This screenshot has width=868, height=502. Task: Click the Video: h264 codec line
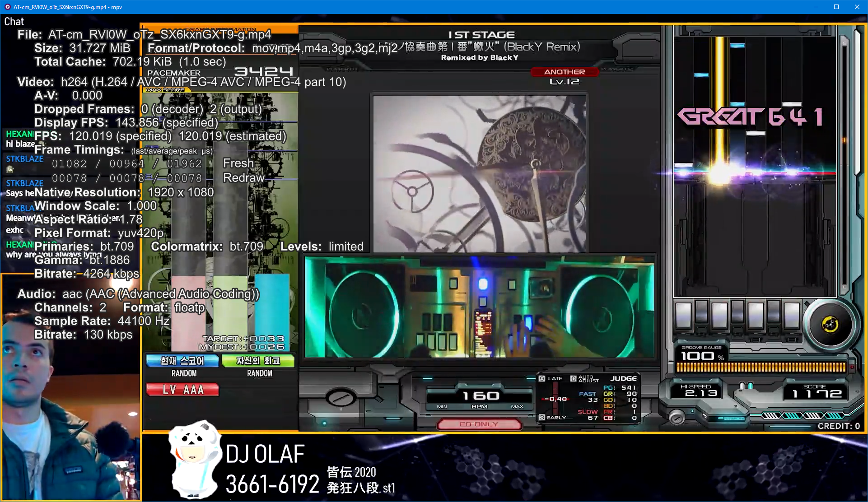click(x=182, y=82)
